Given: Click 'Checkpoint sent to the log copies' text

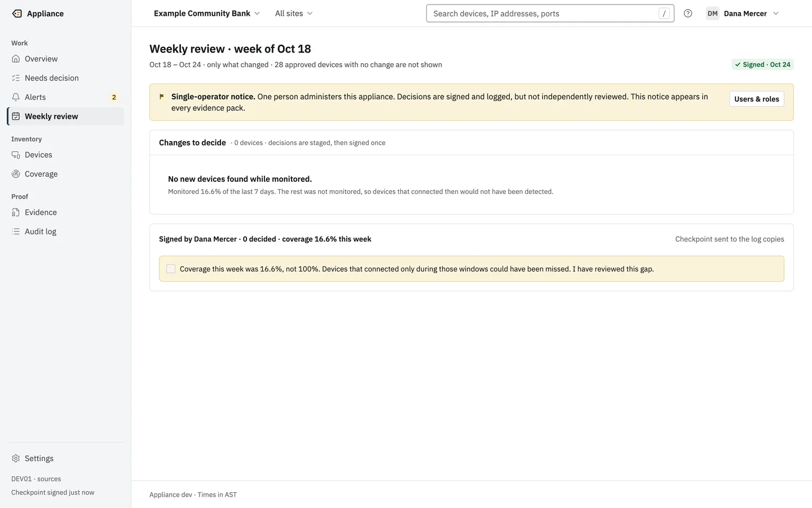Looking at the screenshot, I should 730,239.
